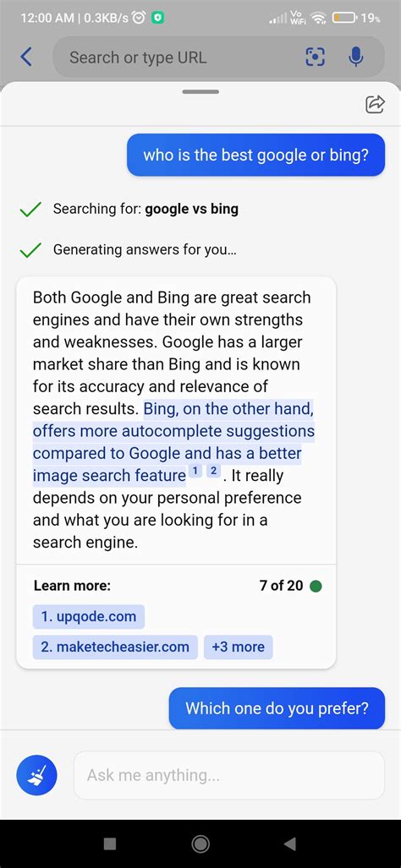Viewport: 401px width, 868px height.
Task: Tap the green dot beside 7 of 20
Action: point(316,586)
